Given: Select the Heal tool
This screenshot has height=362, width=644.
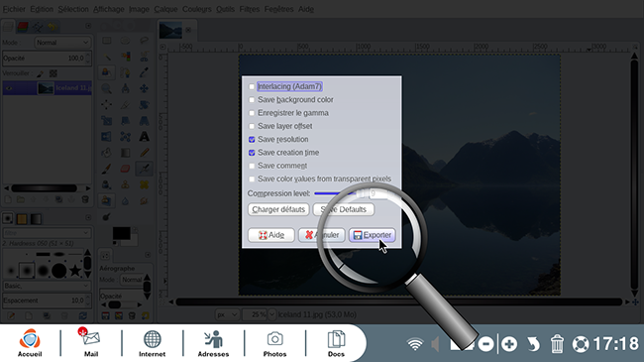Looking at the screenshot, I should click(145, 184).
